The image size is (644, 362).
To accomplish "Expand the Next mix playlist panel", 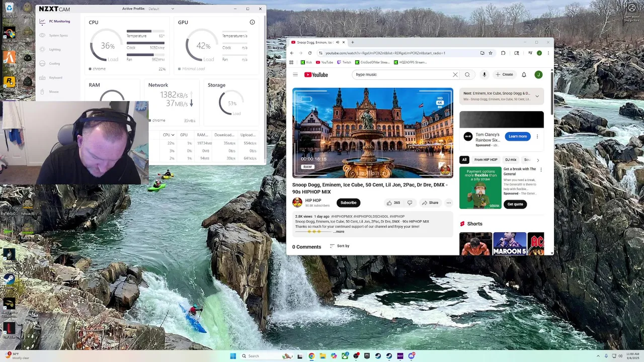I will (537, 96).
